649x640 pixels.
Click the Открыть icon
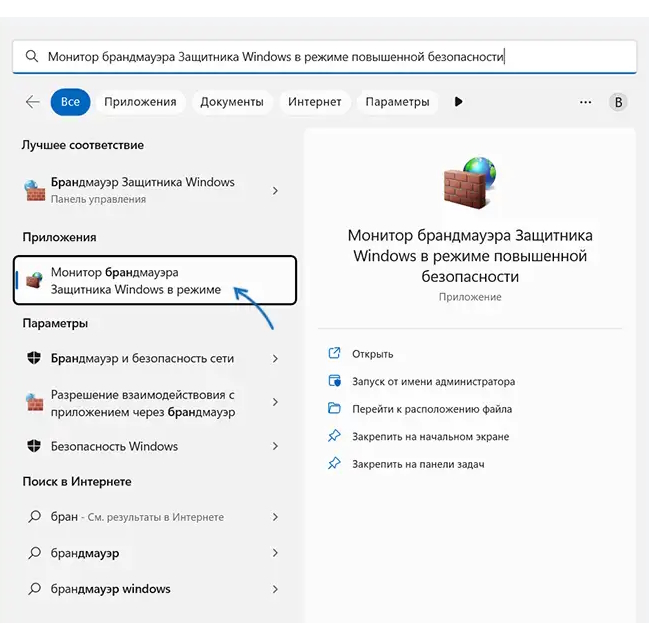334,353
